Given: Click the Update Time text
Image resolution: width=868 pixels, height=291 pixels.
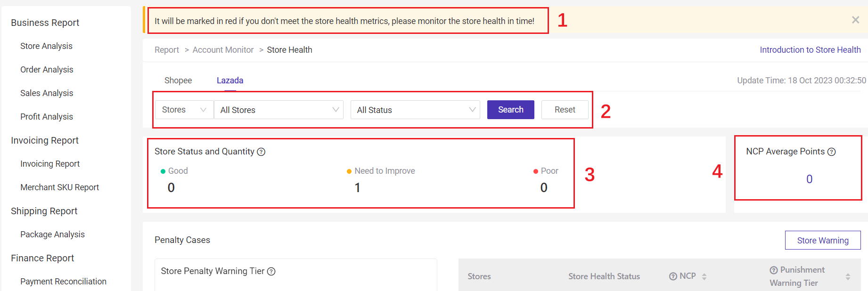Looking at the screenshot, I should (x=802, y=81).
